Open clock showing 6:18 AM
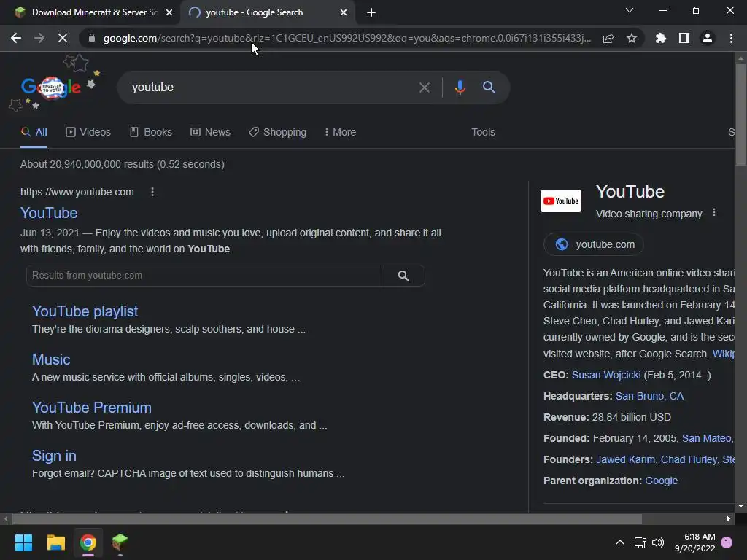 694,542
